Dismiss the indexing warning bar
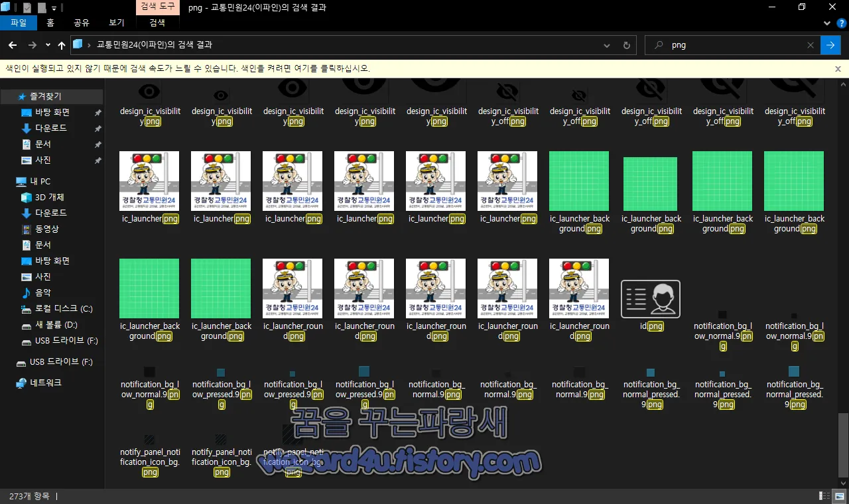Image resolution: width=849 pixels, height=504 pixels. point(838,68)
